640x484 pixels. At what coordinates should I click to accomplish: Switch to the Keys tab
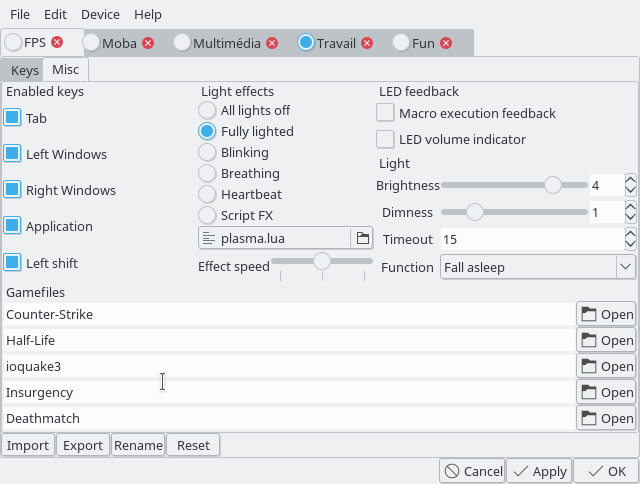pos(24,70)
